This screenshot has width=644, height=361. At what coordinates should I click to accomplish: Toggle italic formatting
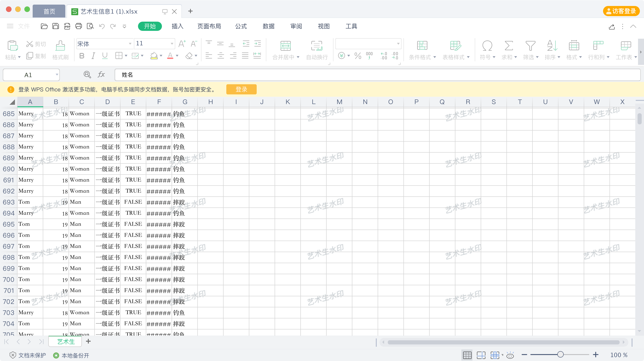point(93,56)
